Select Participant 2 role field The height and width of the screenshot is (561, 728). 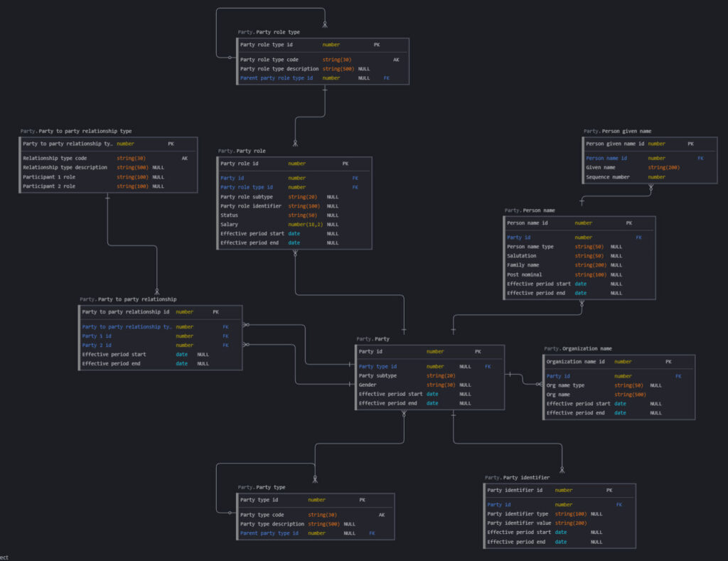coord(49,186)
